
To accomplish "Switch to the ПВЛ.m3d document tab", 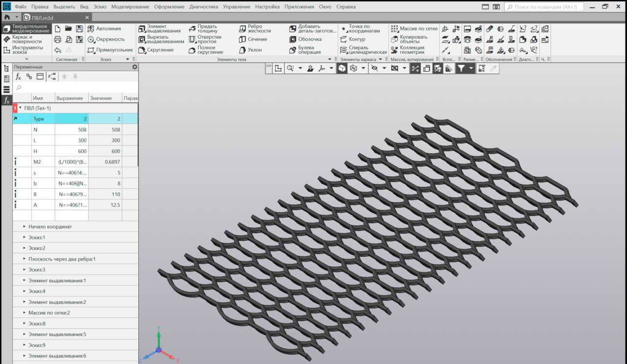I will click(42, 18).
